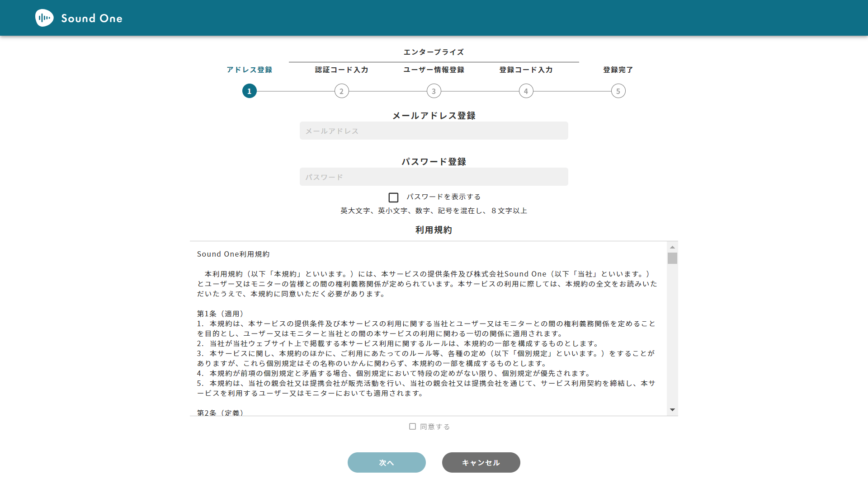Click the ユーザー情報登録 step label

(434, 70)
